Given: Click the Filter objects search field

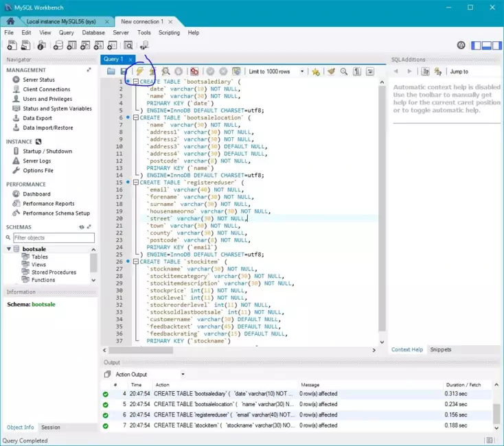Looking at the screenshot, I should click(54, 237).
